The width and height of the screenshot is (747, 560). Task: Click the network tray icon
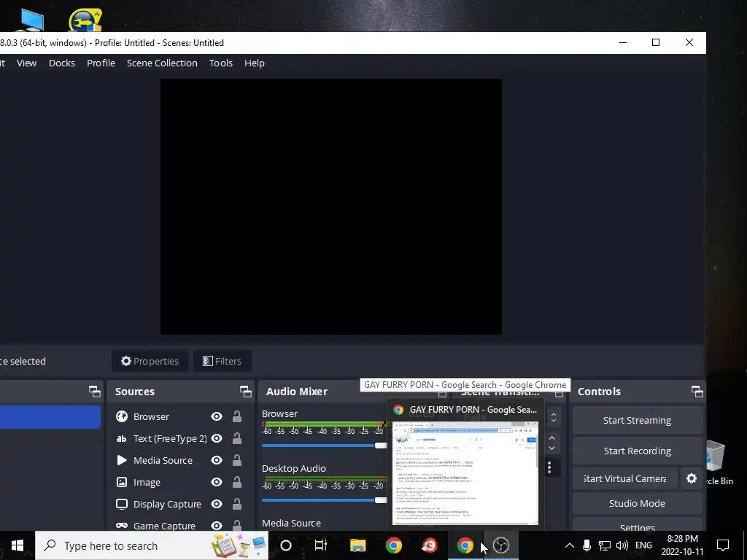605,545
